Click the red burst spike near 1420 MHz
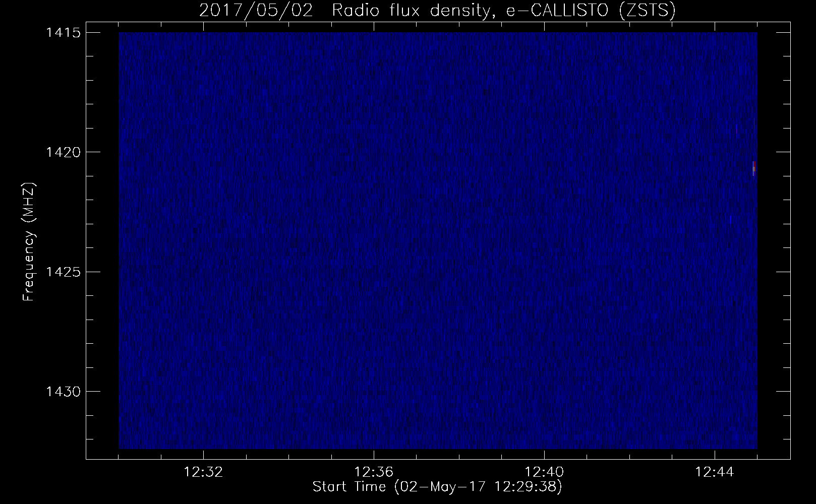Viewport: 816px width, 504px height. tap(754, 168)
